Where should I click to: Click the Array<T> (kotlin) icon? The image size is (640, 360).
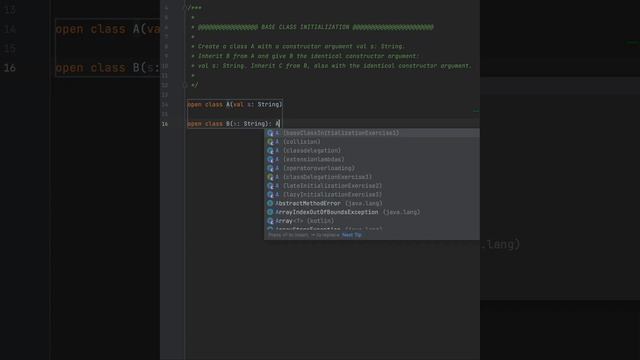[270, 221]
